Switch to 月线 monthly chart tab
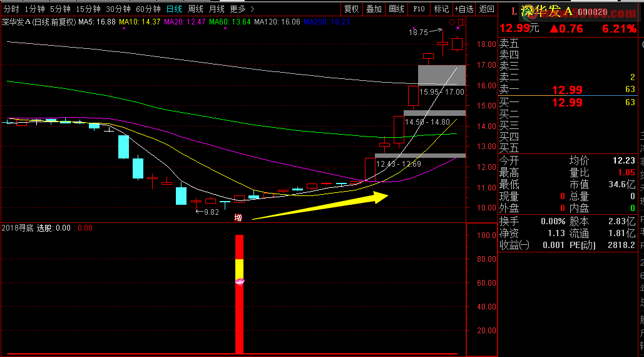The height and width of the screenshot is (357, 644). pos(217,9)
